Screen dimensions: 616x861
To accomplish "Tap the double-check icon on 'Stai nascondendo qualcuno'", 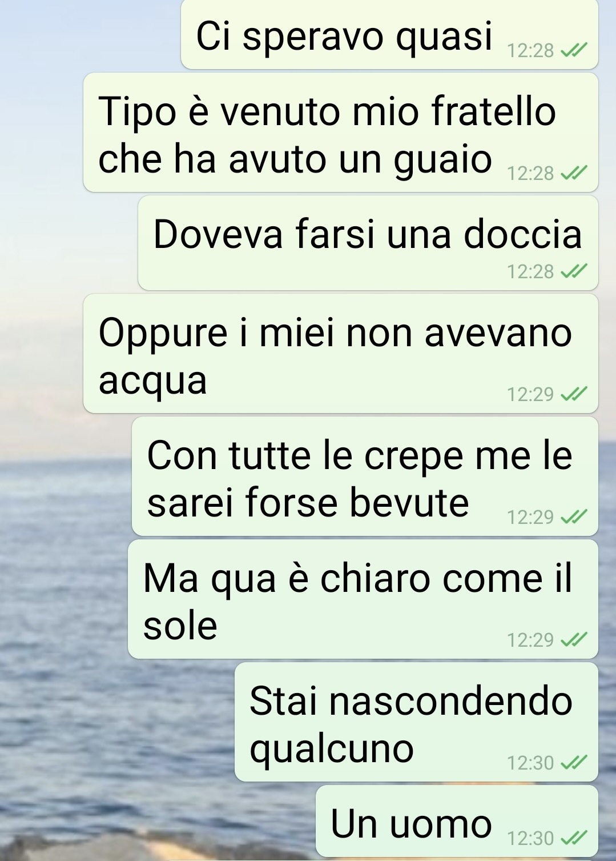I will [x=574, y=763].
